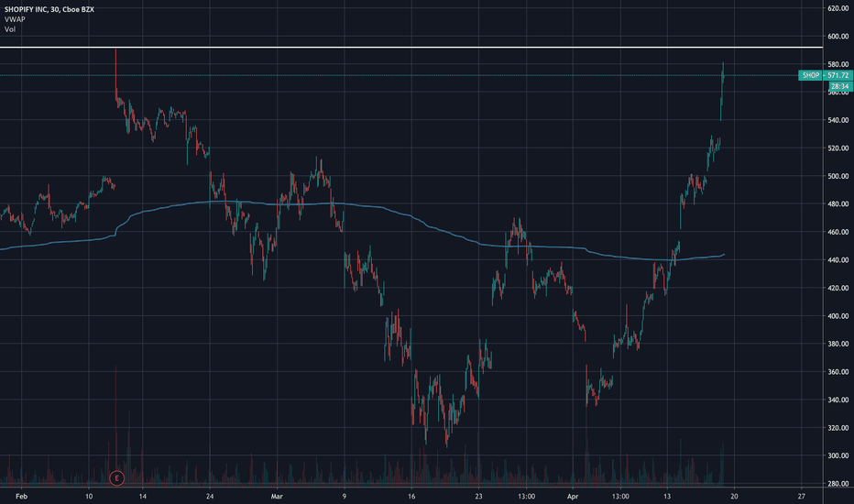Select the VWAP indicator legend label
854x504 pixels.
[15, 19]
